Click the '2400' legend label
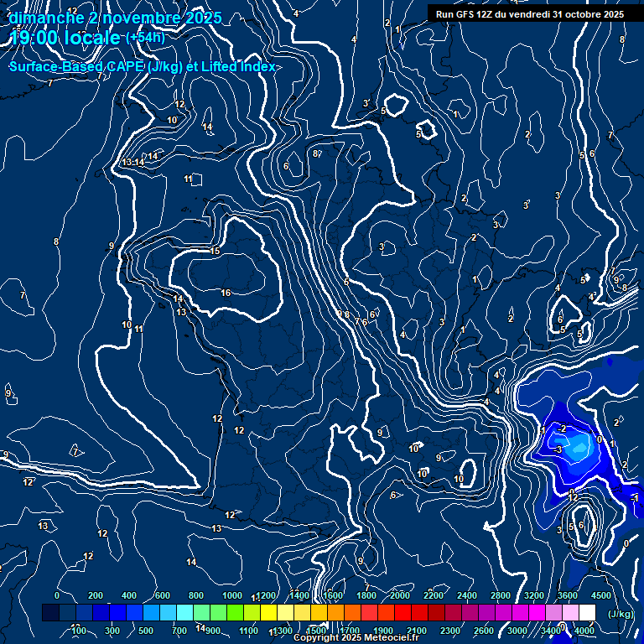Viewport: 644px width, 644px height. (467, 595)
